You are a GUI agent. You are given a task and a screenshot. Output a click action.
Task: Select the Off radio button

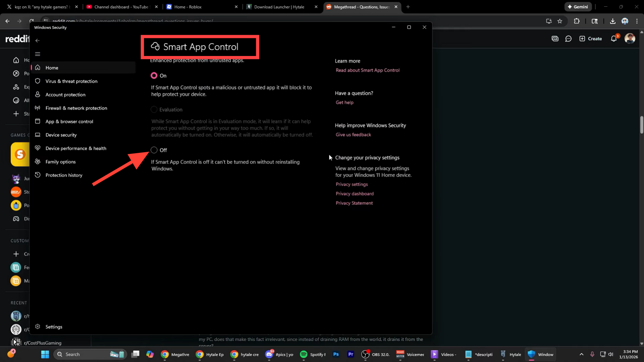(154, 150)
